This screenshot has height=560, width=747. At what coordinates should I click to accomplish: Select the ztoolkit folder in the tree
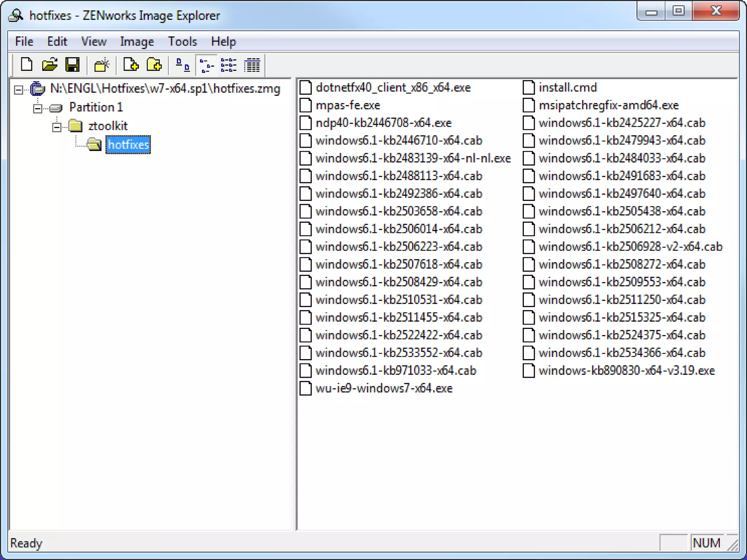coord(108,126)
